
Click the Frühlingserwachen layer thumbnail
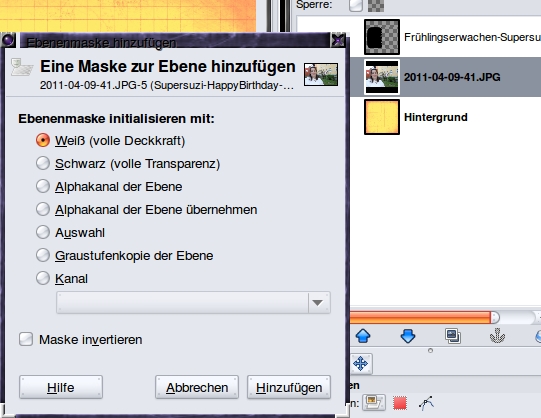tap(382, 37)
